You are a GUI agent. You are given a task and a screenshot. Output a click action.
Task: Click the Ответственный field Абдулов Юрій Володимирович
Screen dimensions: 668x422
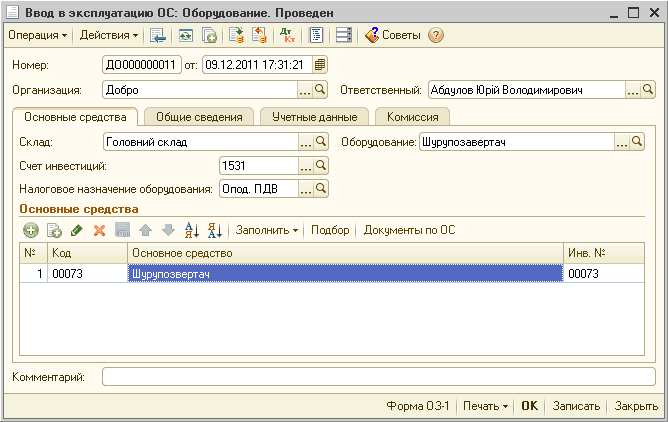coord(527,90)
